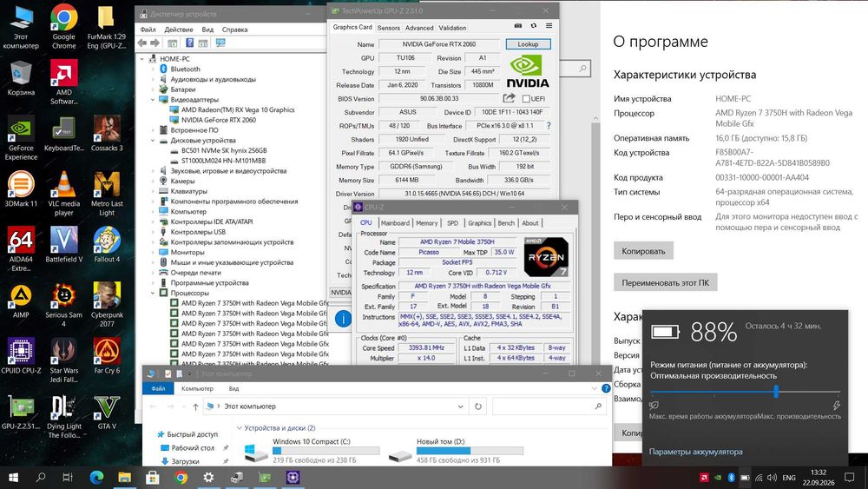Open Validation tab in GPU-Z
Screen dimensions: 868x489
(452, 28)
